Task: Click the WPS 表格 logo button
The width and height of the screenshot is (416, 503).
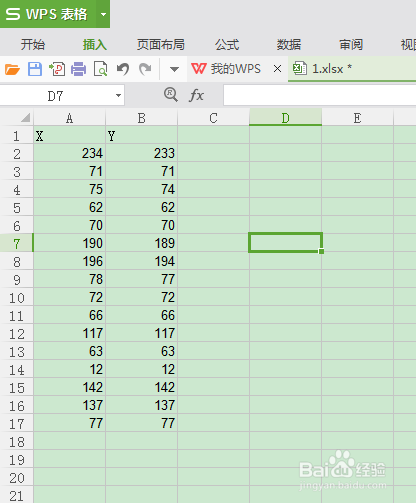Action: 48,14
